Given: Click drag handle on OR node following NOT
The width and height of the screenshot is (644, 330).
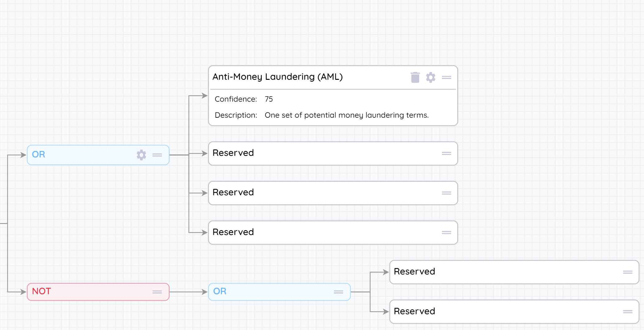Looking at the screenshot, I should (x=338, y=292).
